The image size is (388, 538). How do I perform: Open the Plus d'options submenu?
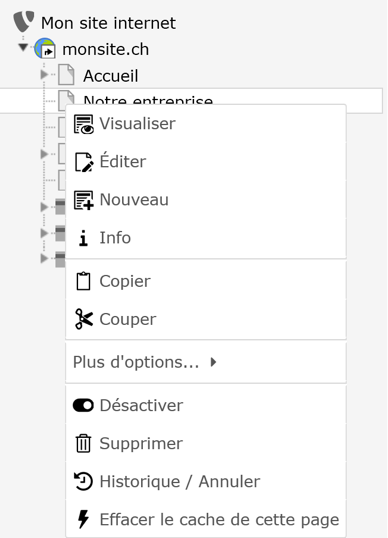point(206,362)
